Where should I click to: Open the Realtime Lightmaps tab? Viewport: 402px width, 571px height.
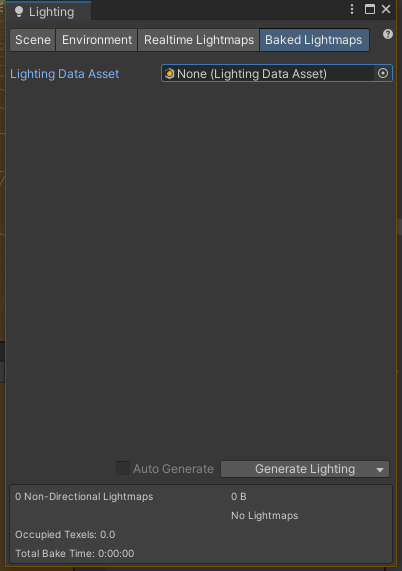coord(199,40)
